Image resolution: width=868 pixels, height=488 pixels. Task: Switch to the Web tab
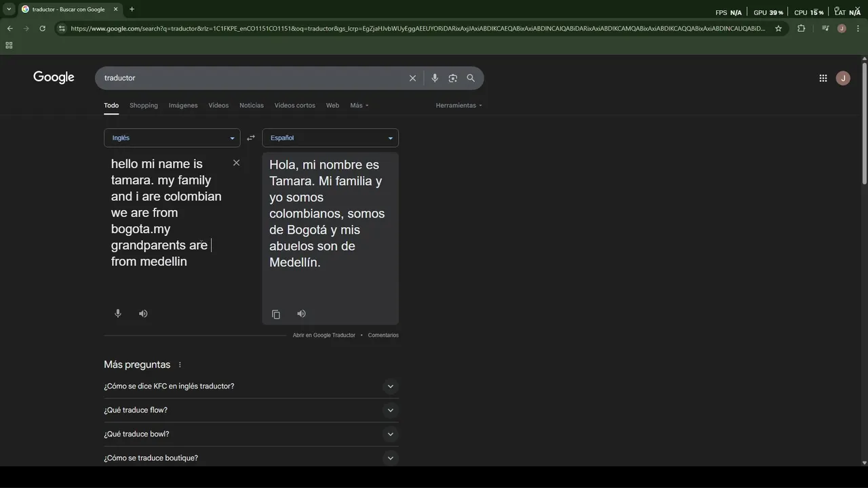click(332, 105)
